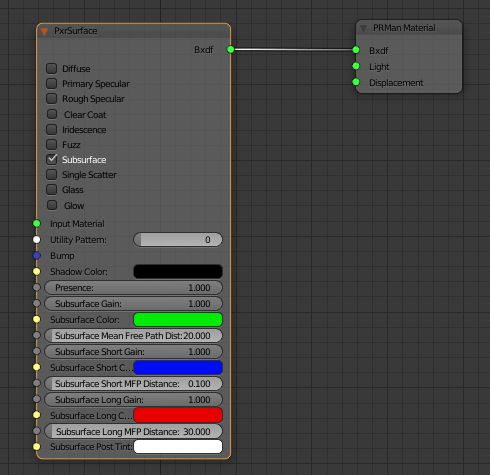Select the PRMan Material node title
The image size is (490, 475).
coord(404,28)
